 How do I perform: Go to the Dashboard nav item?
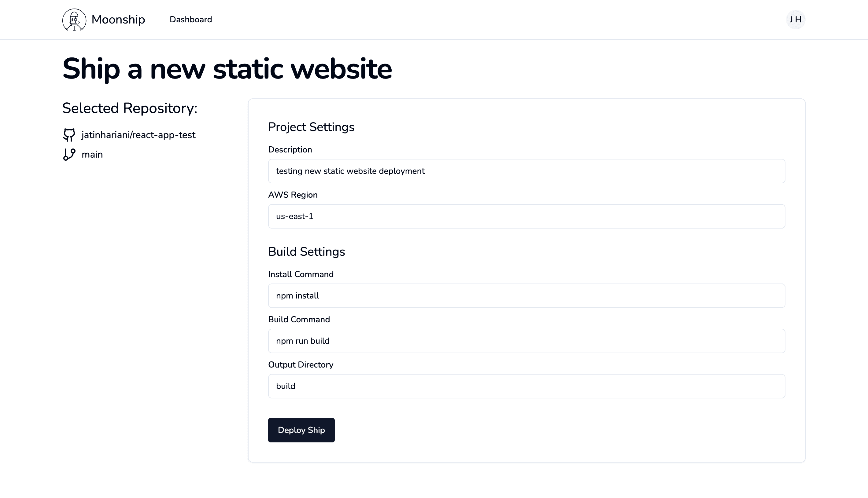tap(191, 20)
